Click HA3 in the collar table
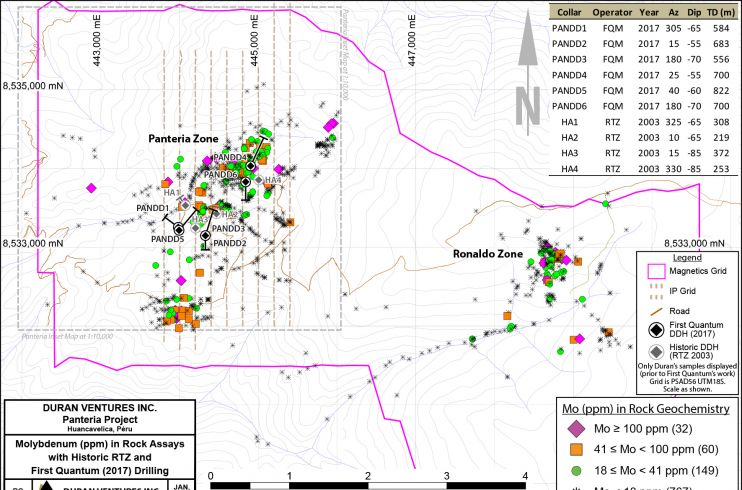 coord(570,153)
